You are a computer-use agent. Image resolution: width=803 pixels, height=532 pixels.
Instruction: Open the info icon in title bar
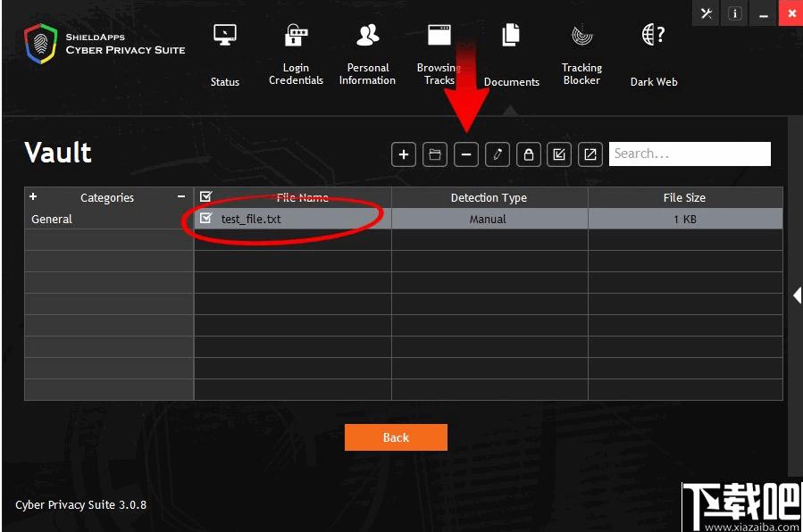(734, 13)
